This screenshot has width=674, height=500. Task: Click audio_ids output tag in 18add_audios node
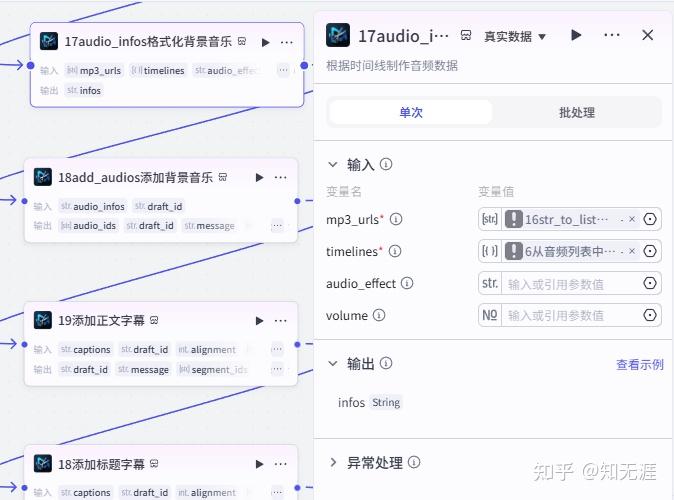(88, 225)
